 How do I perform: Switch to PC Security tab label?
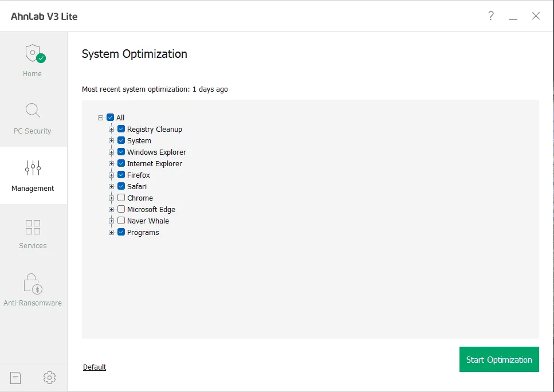point(33,131)
